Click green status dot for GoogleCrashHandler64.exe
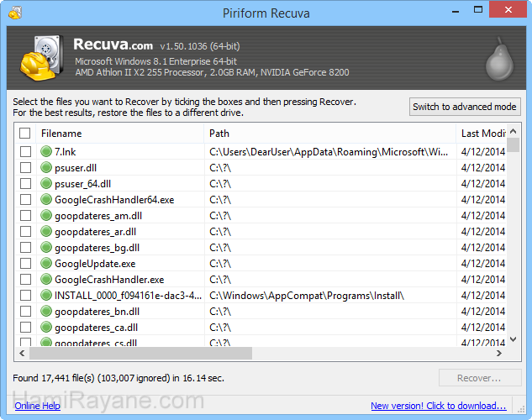Screen dimensions: 532x420 point(45,199)
